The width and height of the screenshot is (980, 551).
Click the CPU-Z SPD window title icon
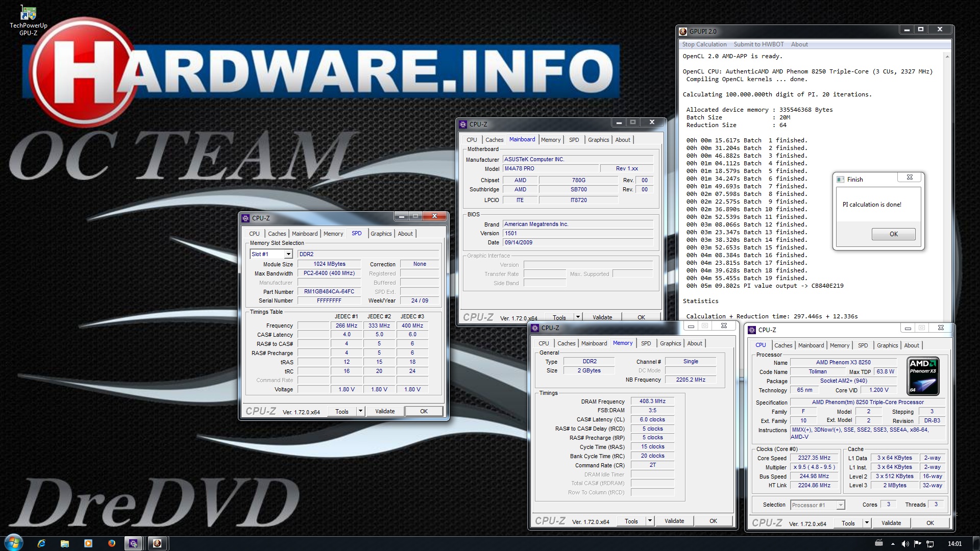pyautogui.click(x=246, y=218)
